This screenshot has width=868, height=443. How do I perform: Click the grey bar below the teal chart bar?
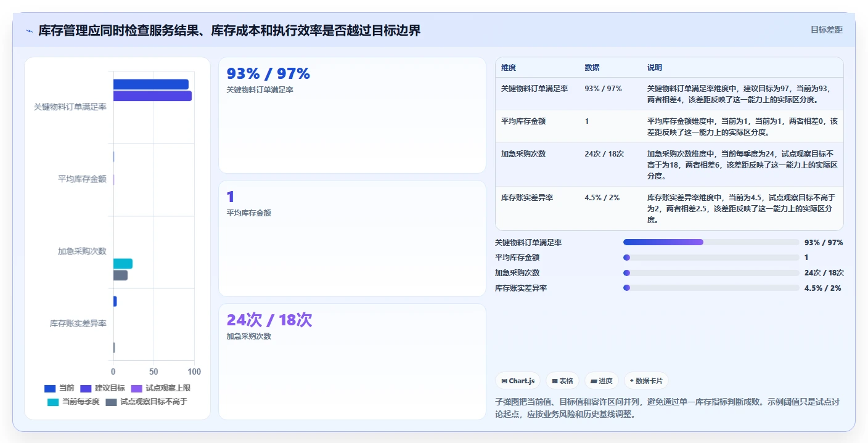(120, 275)
